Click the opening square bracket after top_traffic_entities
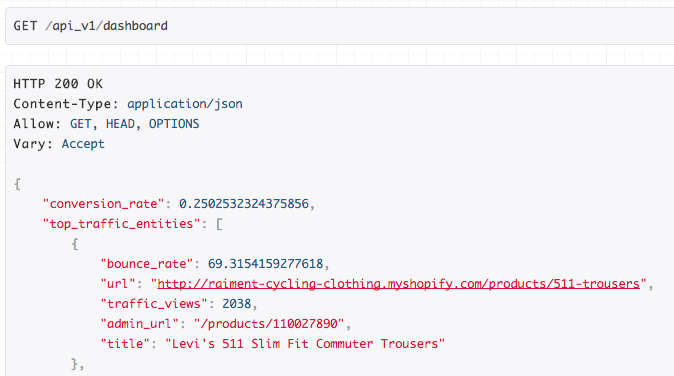 (219, 224)
